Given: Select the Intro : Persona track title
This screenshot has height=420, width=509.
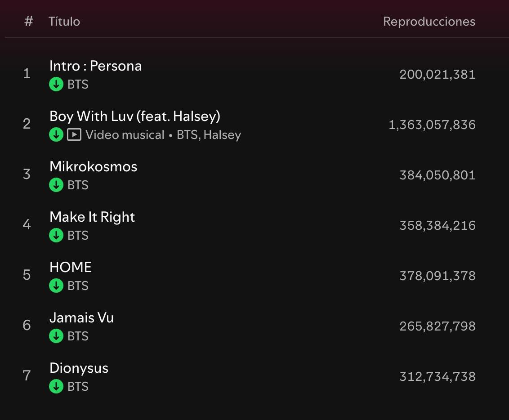Looking at the screenshot, I should click(95, 66).
